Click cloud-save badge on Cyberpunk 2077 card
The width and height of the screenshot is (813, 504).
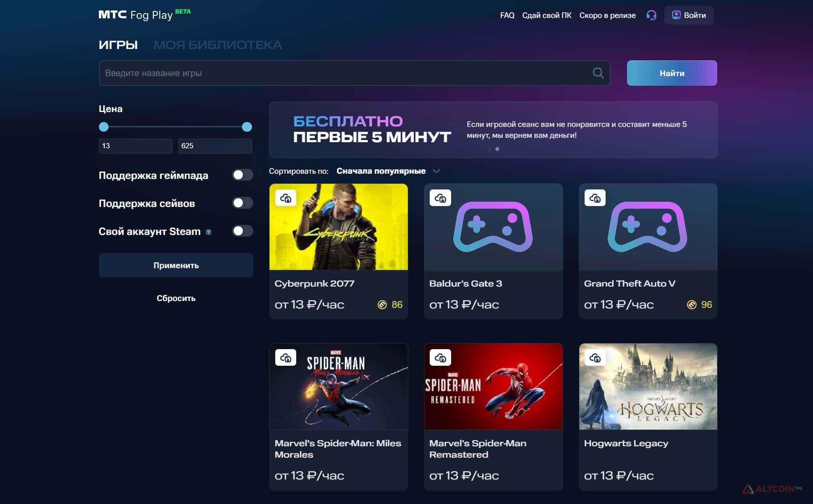pos(286,198)
